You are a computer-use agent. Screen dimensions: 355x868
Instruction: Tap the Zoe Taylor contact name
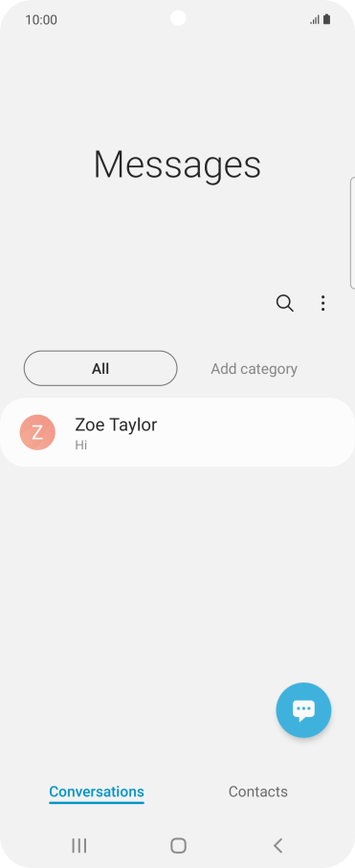116,424
